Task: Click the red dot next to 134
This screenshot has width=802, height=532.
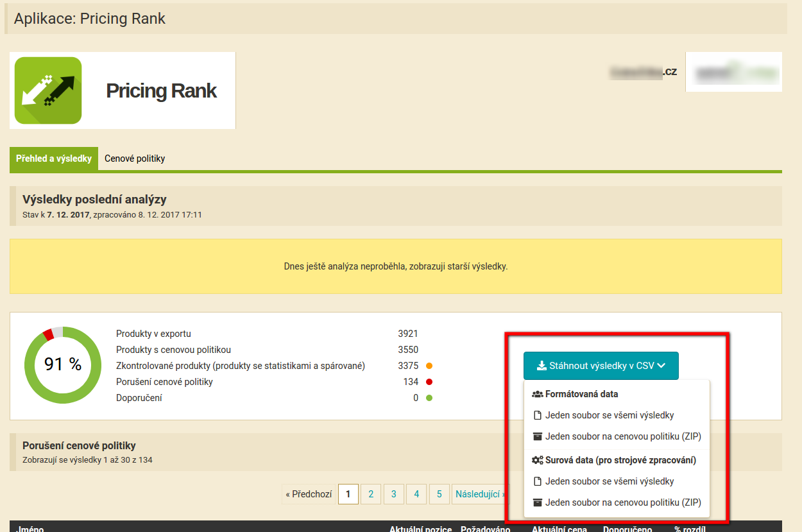Action: (429, 382)
